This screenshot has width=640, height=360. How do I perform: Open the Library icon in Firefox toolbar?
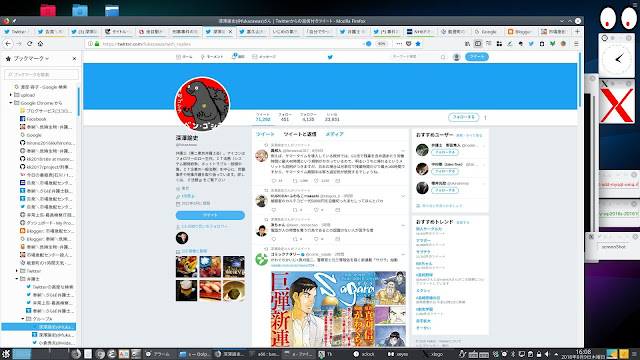click(x=467, y=44)
